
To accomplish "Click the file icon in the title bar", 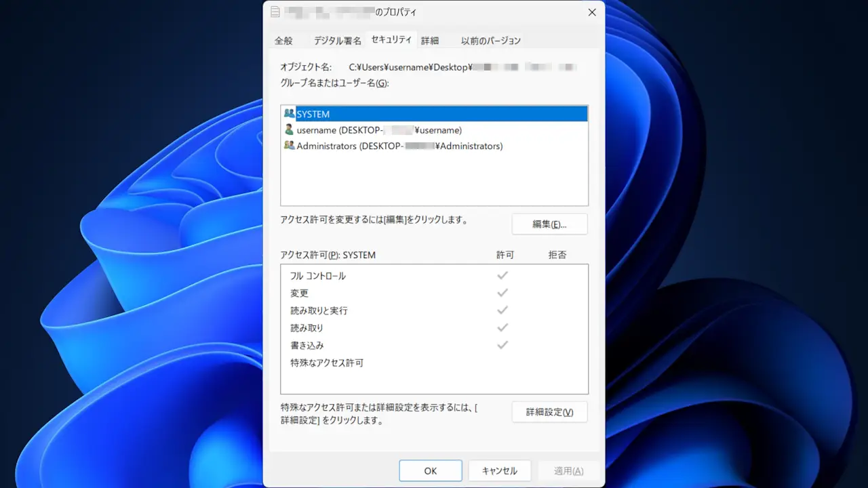I will point(275,12).
